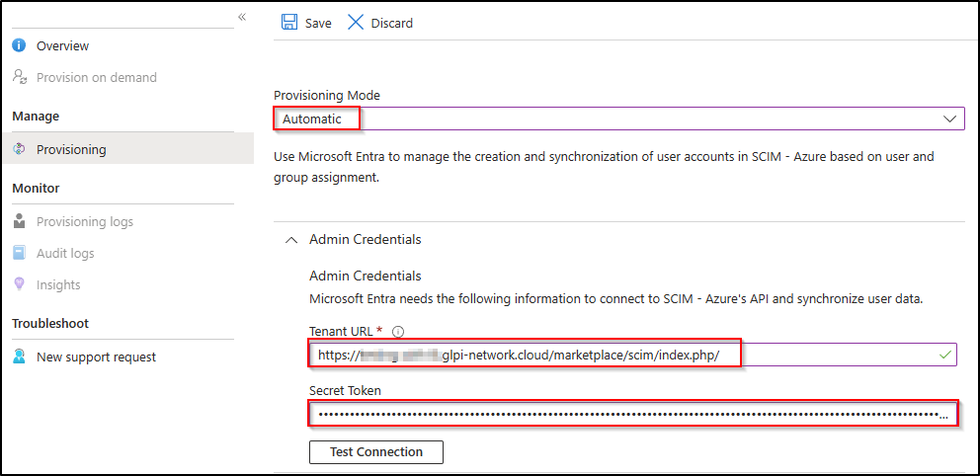Click the Provisioning sidebar icon
Viewport: 980px width, 476px height.
click(19, 150)
